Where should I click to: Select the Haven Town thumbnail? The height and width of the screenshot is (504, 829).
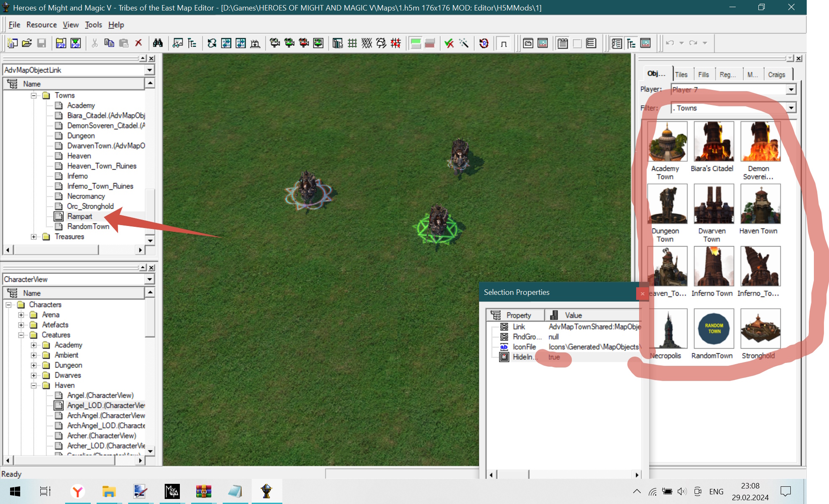(761, 204)
